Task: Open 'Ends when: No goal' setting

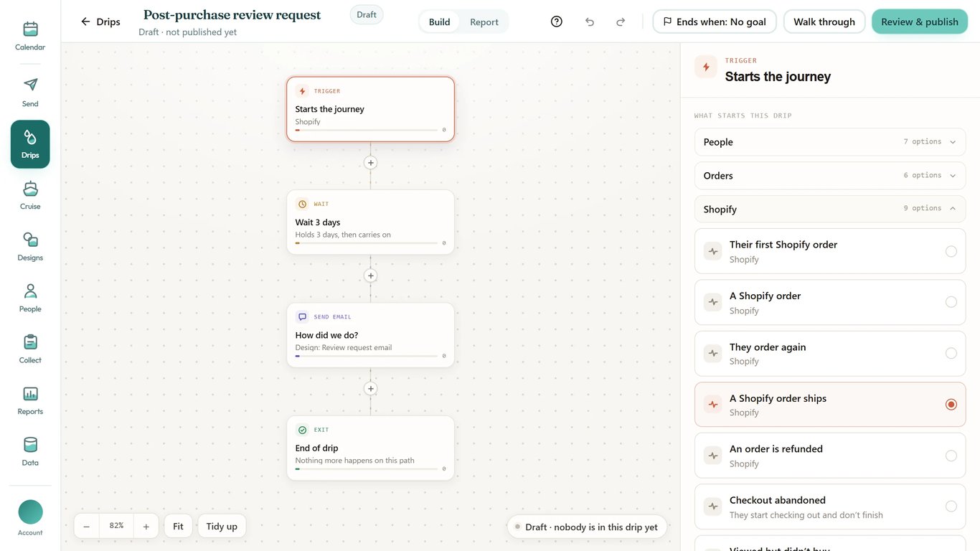Action: [715, 22]
